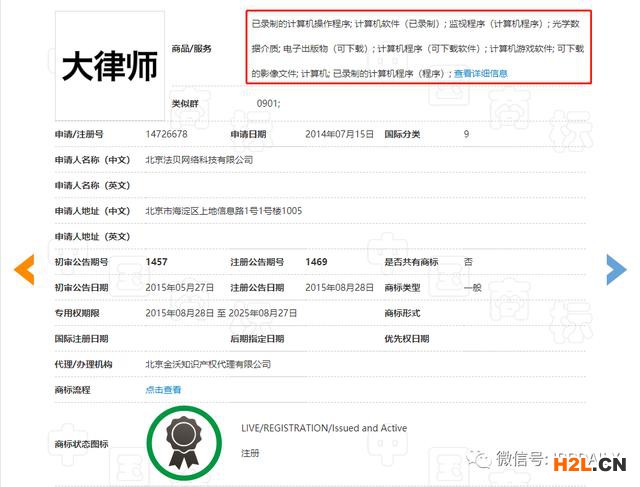The width and height of the screenshot is (640, 487).
Task: Click the 专用权期限 label
Action: coord(77,313)
